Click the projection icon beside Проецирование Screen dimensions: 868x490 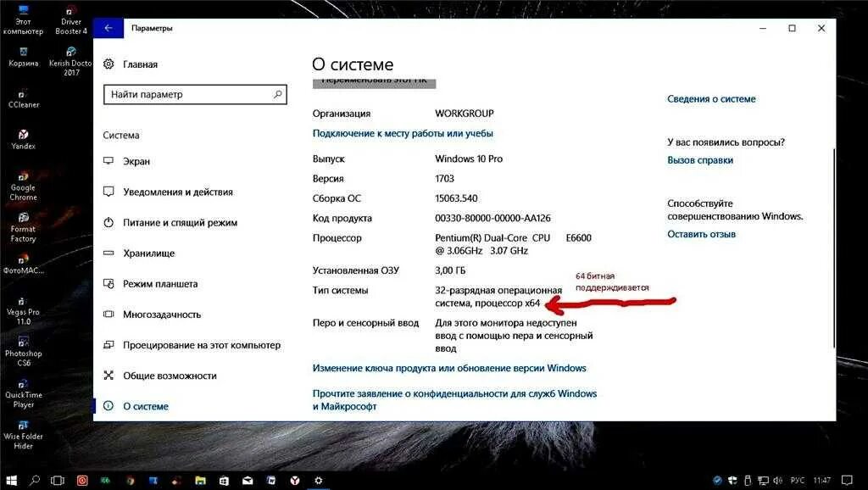108,345
